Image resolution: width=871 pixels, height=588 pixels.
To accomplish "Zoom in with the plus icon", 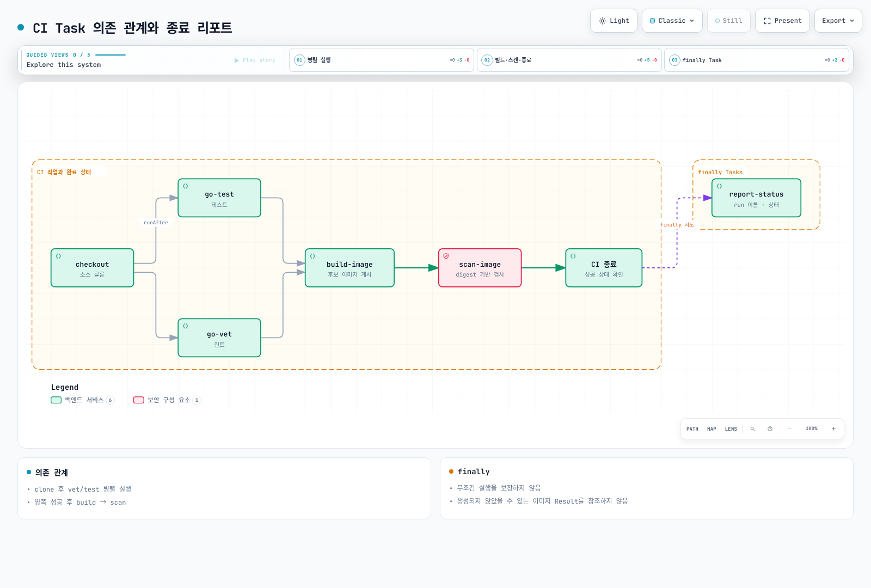I will [x=833, y=429].
